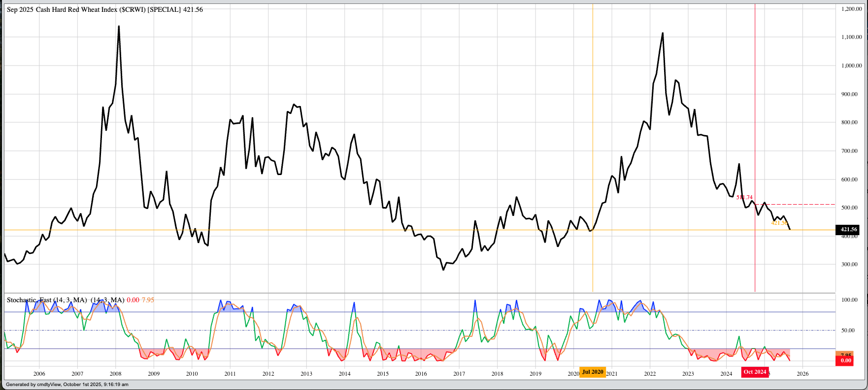
Task: Select the red 511.74 price annotation
Action: click(744, 197)
